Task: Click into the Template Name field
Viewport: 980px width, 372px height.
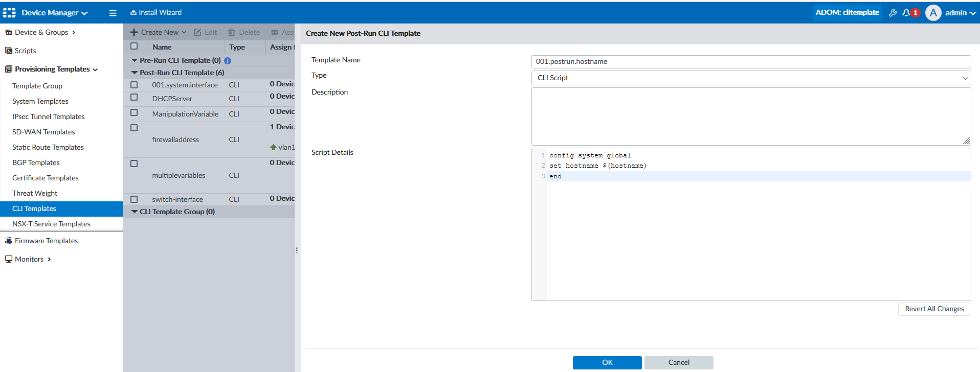Action: [x=751, y=61]
